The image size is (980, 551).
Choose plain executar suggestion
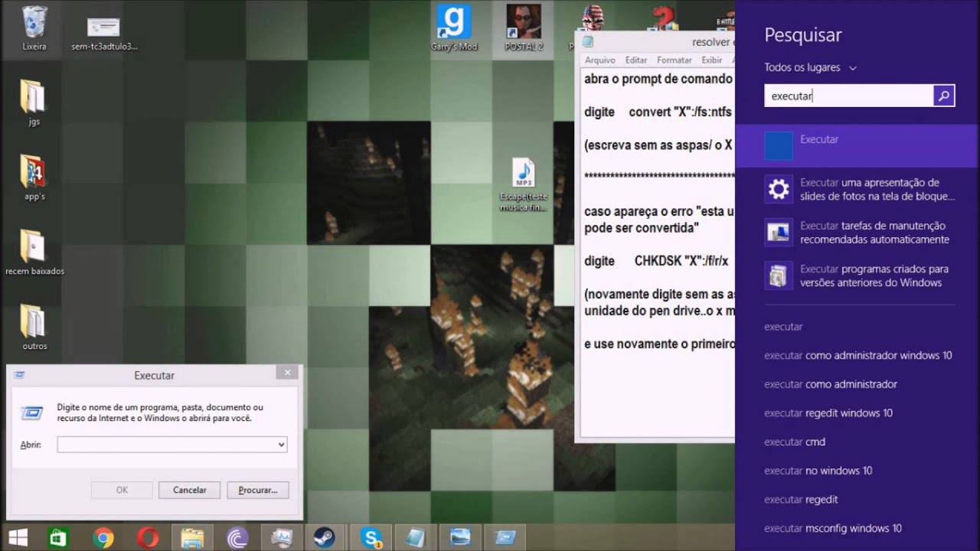click(x=783, y=327)
